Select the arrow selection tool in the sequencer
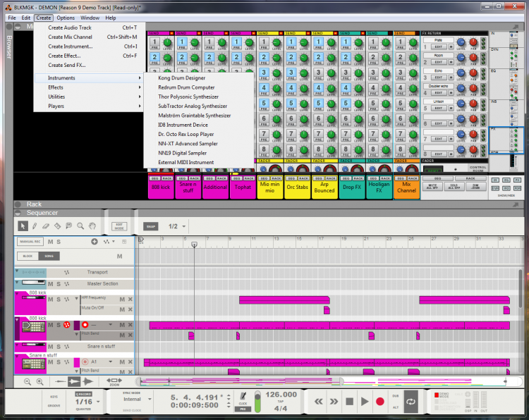Screen dimensions: 529x420 [23, 226]
